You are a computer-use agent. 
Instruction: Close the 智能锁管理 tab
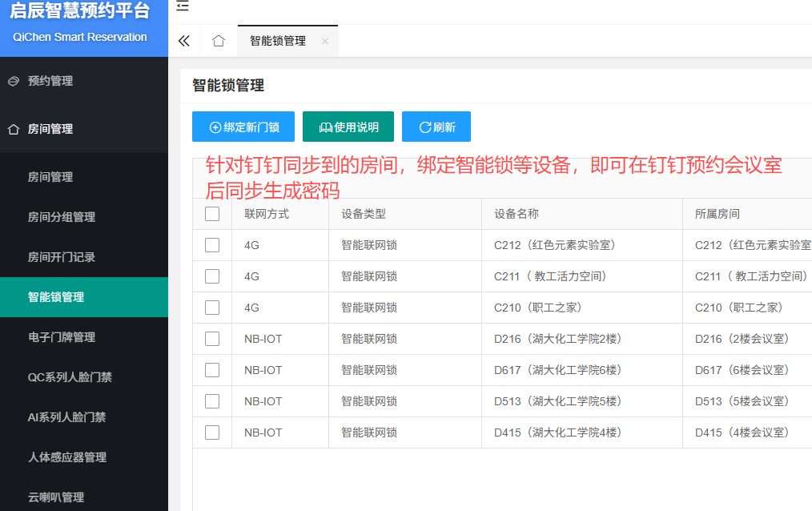click(324, 41)
